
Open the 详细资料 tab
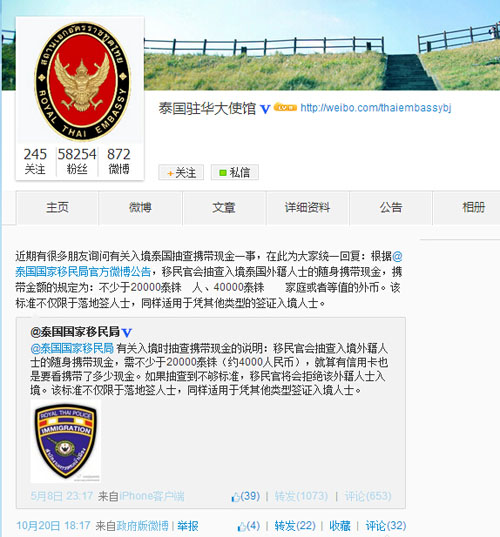coord(307,208)
